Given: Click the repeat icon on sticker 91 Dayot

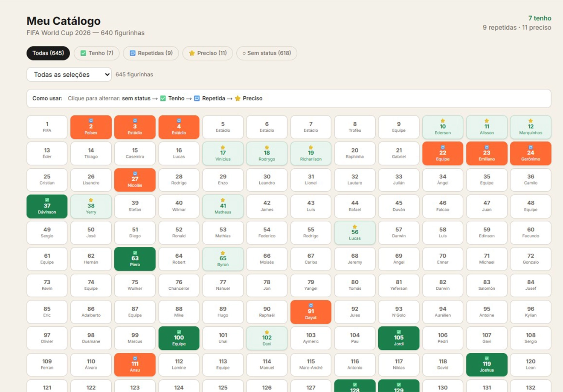Looking at the screenshot, I should point(311,306).
